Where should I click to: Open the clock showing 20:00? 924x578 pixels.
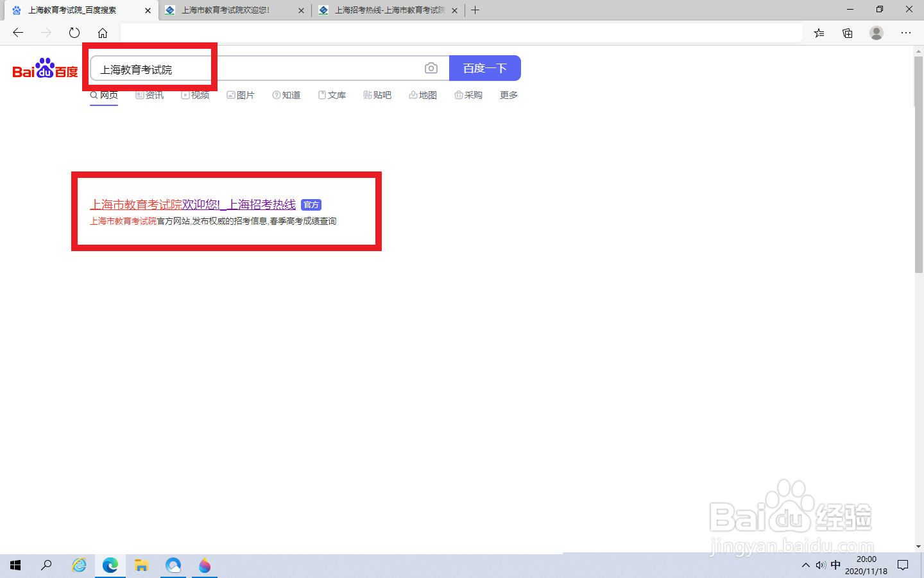click(x=866, y=565)
